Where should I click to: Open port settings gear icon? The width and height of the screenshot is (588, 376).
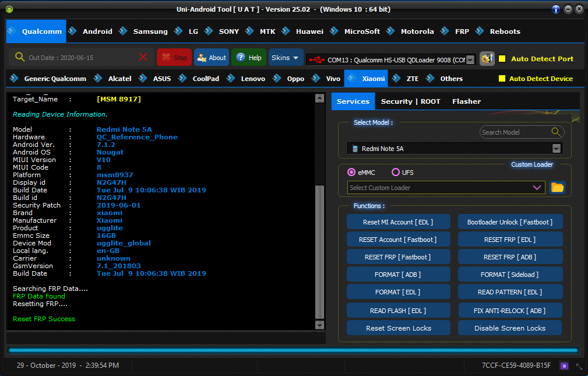coord(487,58)
